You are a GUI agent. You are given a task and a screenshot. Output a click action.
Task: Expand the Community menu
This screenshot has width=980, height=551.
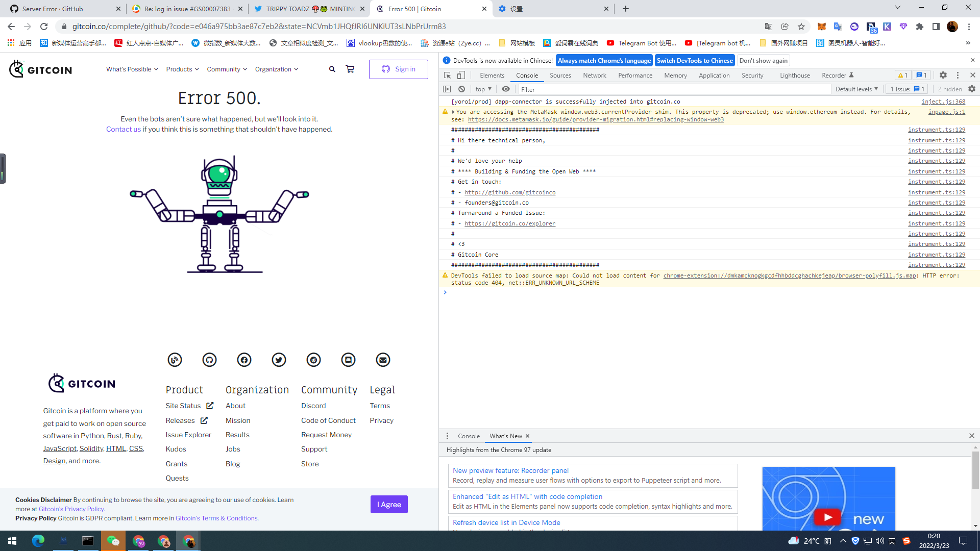(x=227, y=69)
